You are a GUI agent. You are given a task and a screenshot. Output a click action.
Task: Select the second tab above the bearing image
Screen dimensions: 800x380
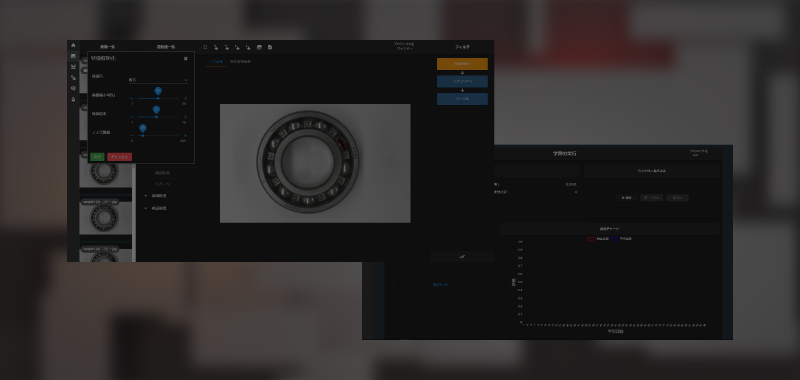(240, 62)
